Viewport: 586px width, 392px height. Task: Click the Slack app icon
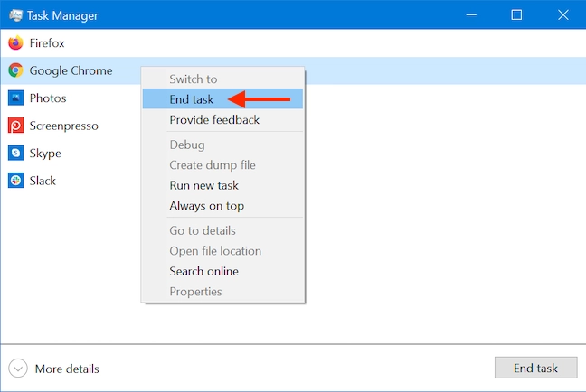click(x=15, y=181)
